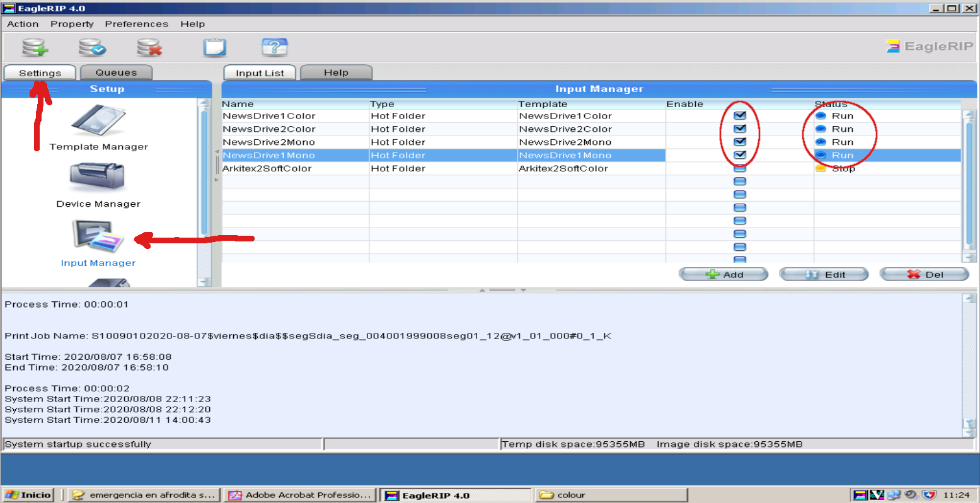This screenshot has width=980, height=503.
Task: Open the clipboard notes toolbar icon
Action: (214, 47)
